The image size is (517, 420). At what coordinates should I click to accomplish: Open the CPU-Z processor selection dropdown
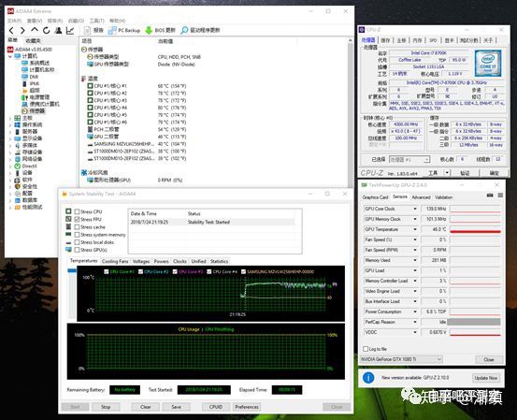pos(409,159)
